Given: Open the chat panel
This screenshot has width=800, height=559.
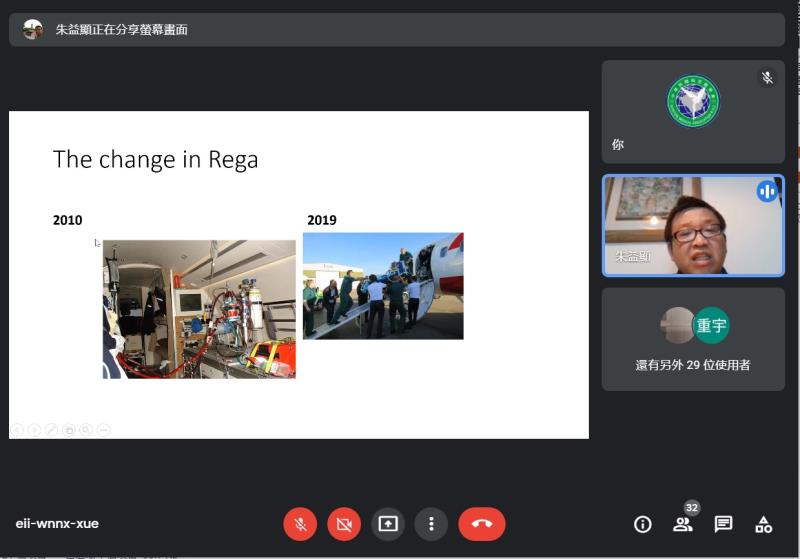Looking at the screenshot, I should point(723,524).
